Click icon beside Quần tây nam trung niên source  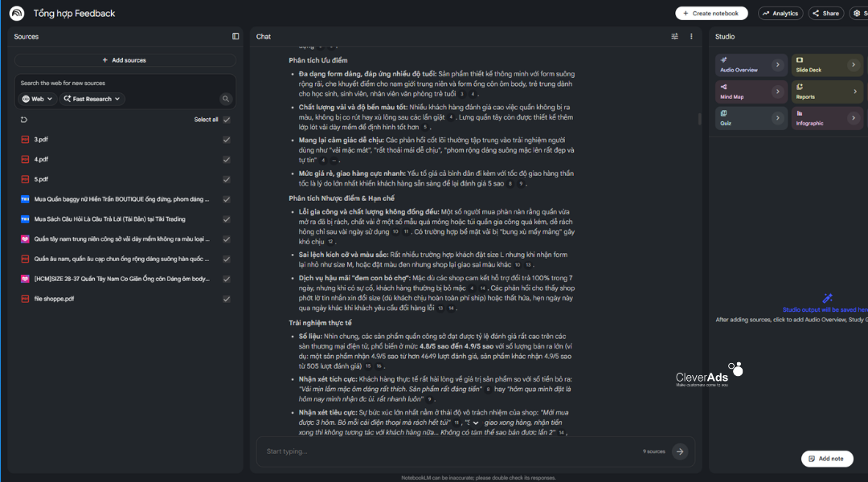click(25, 239)
